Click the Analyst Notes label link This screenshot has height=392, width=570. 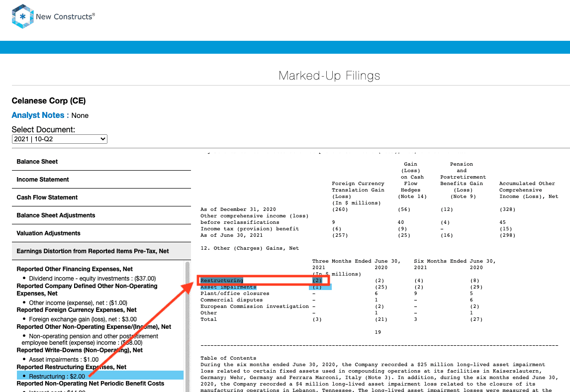point(40,115)
